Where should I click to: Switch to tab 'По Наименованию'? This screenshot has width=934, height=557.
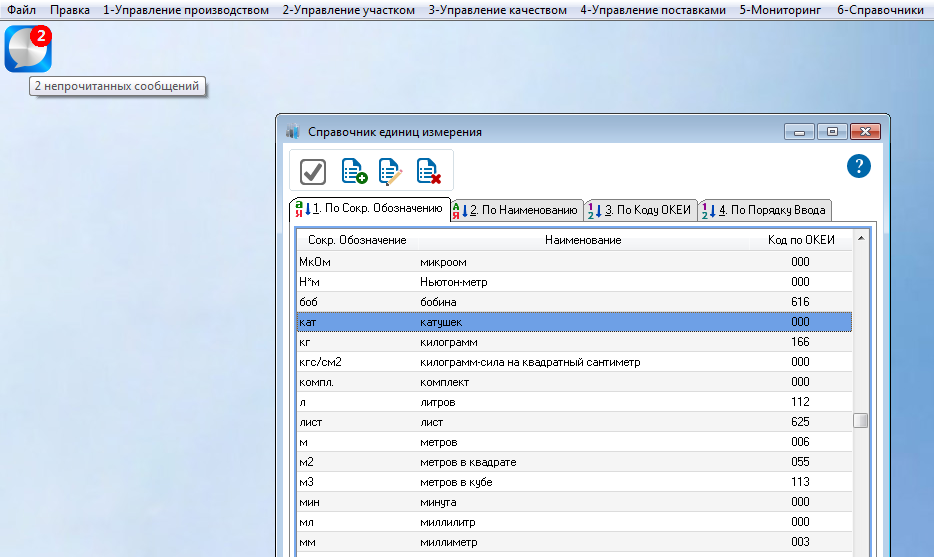click(517, 210)
